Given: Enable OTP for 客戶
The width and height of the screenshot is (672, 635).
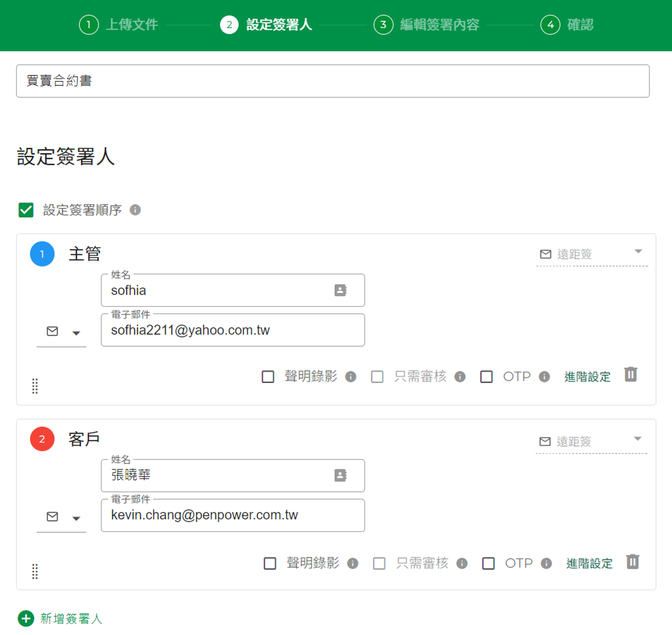Looking at the screenshot, I should coord(489,563).
